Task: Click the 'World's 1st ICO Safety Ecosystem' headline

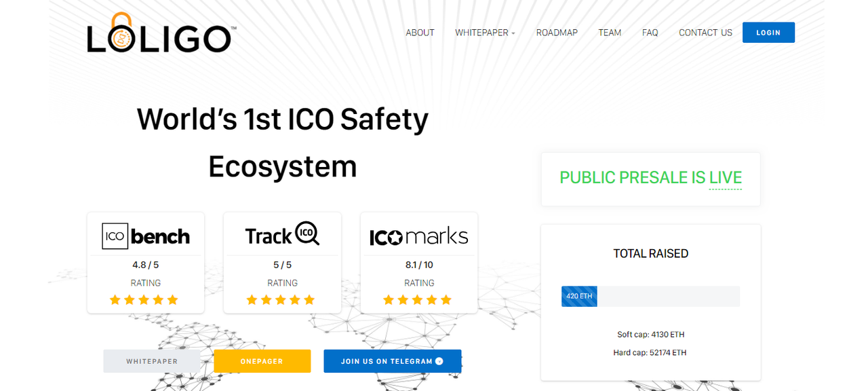Action: pos(283,143)
